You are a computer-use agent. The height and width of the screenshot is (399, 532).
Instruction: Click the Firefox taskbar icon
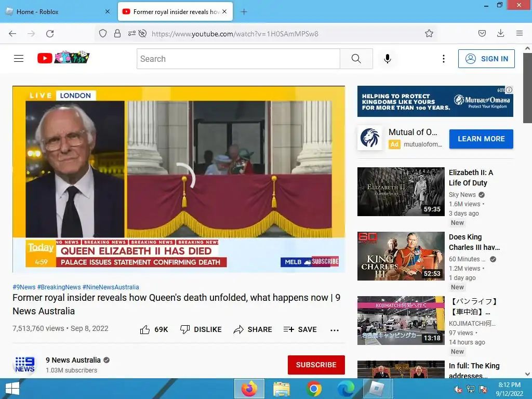[x=249, y=389]
